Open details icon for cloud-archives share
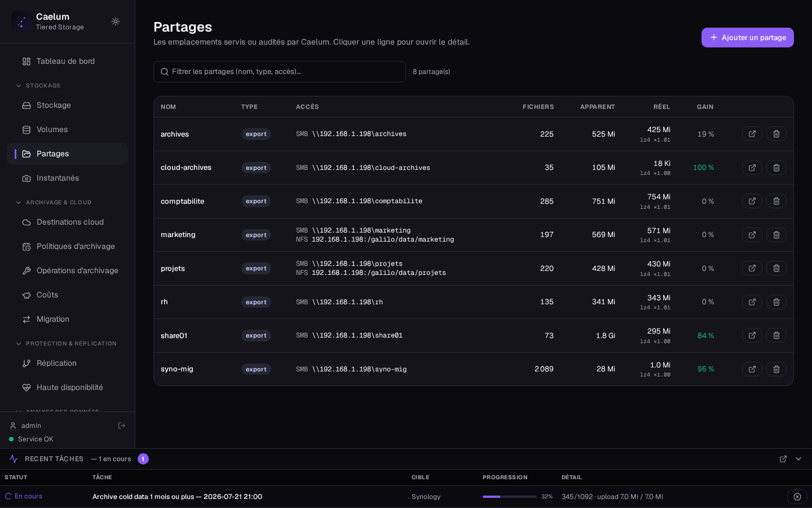The width and height of the screenshot is (812, 508). click(752, 168)
